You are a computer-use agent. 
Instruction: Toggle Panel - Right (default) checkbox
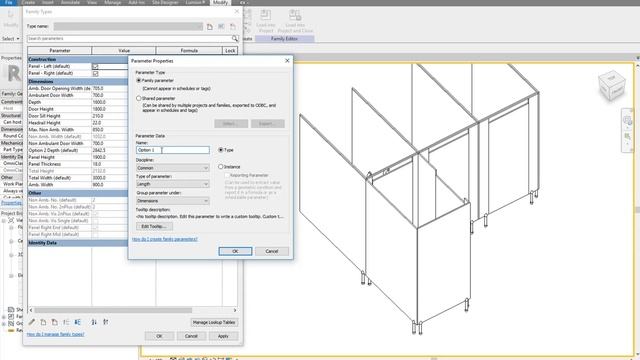click(x=96, y=73)
